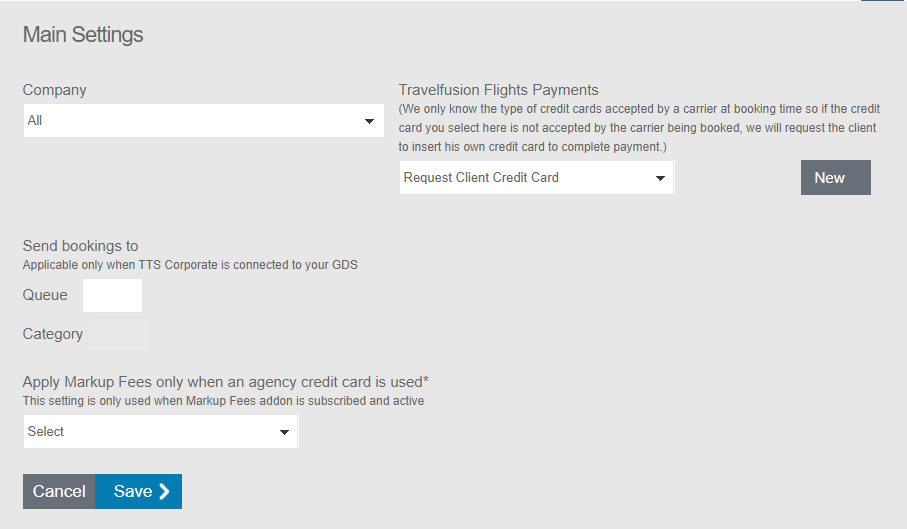Click the chevron icon on the Save button

165,491
